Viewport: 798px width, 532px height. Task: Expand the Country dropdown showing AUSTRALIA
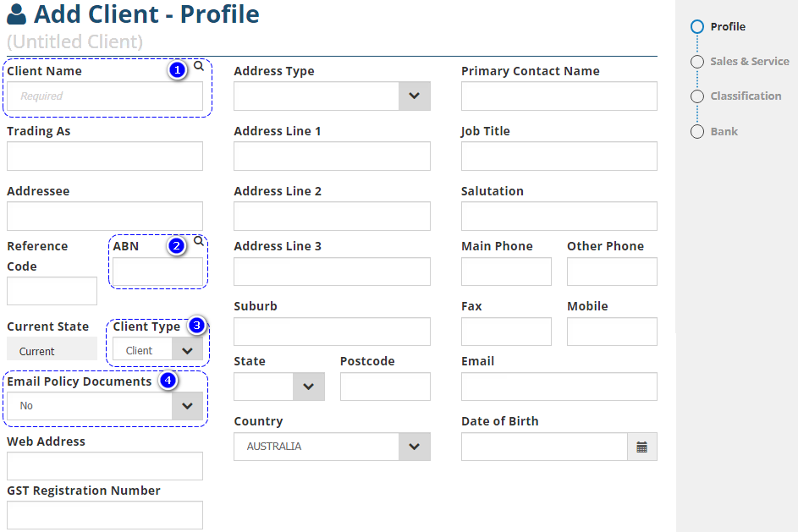[x=414, y=447]
